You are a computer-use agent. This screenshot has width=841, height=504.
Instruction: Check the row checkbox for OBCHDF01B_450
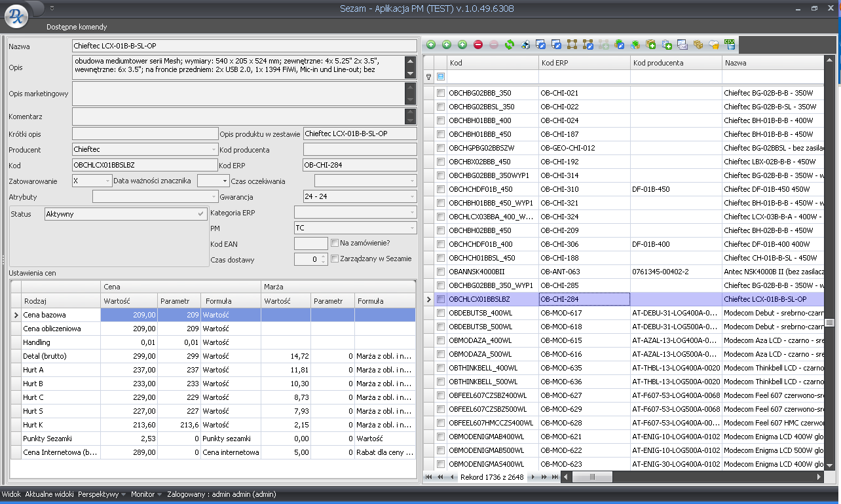point(441,189)
